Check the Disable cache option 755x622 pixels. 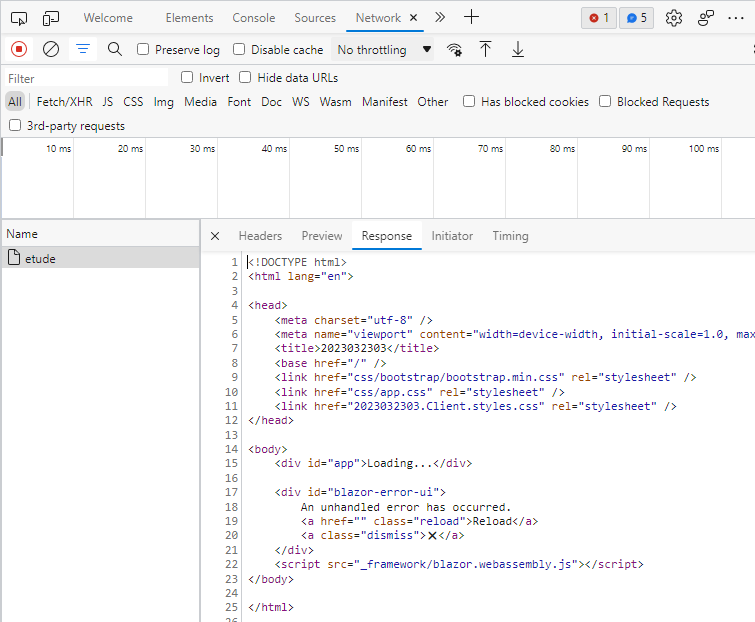[x=239, y=50]
